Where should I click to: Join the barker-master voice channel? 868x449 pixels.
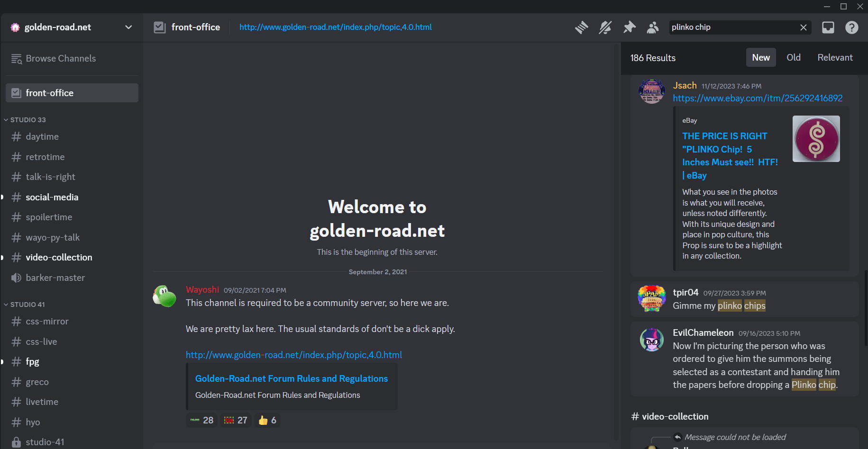point(55,278)
